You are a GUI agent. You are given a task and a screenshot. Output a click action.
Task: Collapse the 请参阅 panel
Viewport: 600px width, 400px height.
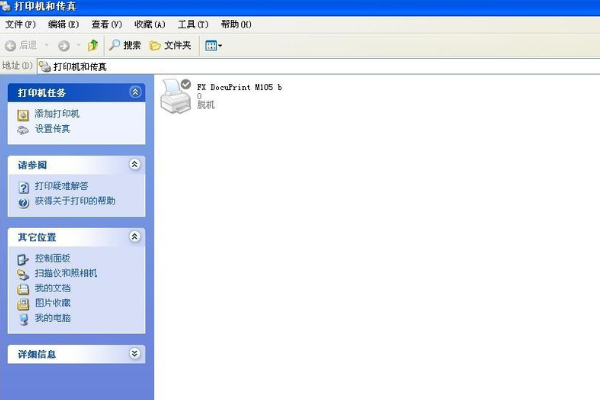point(135,165)
